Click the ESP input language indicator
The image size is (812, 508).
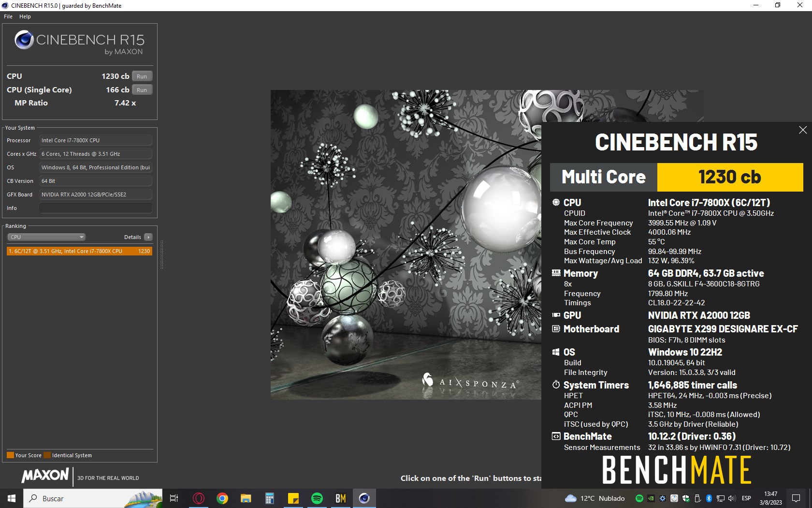click(x=746, y=498)
